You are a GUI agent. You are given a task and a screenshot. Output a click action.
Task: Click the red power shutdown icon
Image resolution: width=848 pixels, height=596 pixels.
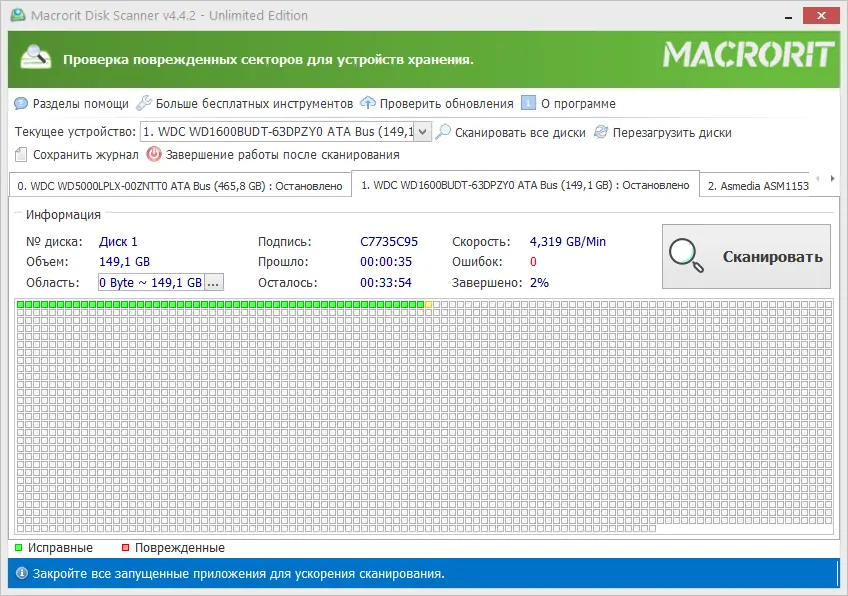(x=154, y=154)
